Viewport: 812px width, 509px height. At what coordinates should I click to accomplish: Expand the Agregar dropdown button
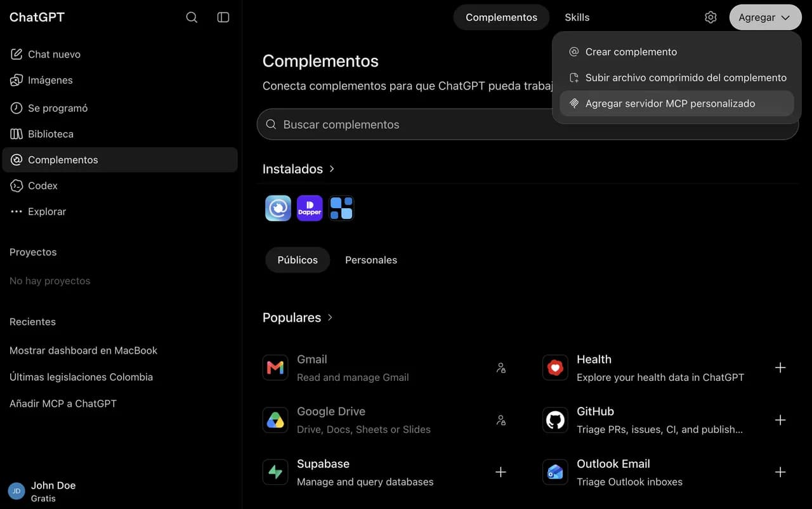pyautogui.click(x=765, y=17)
